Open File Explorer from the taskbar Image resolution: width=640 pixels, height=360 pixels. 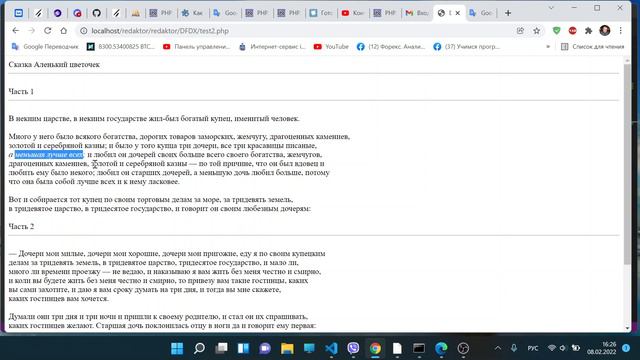coord(287,348)
